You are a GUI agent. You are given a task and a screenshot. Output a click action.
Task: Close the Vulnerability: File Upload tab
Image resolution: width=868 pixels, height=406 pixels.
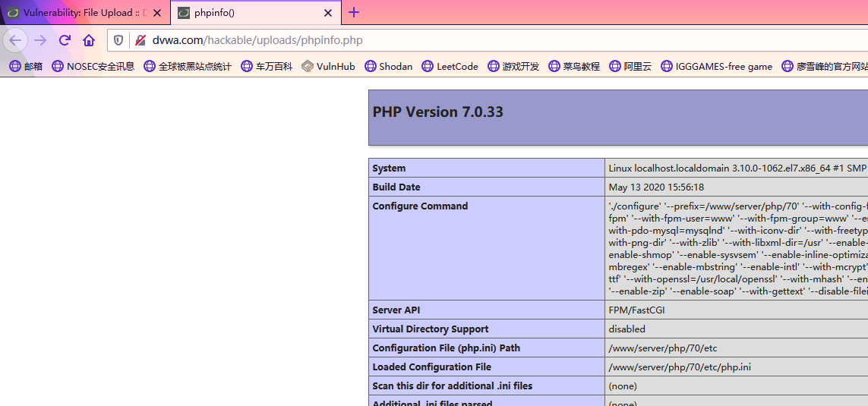point(157,13)
